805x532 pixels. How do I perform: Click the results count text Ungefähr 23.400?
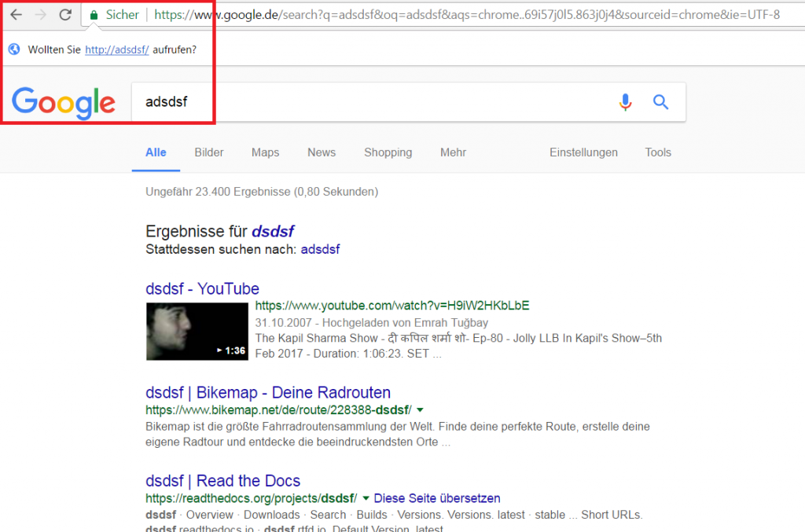262,192
